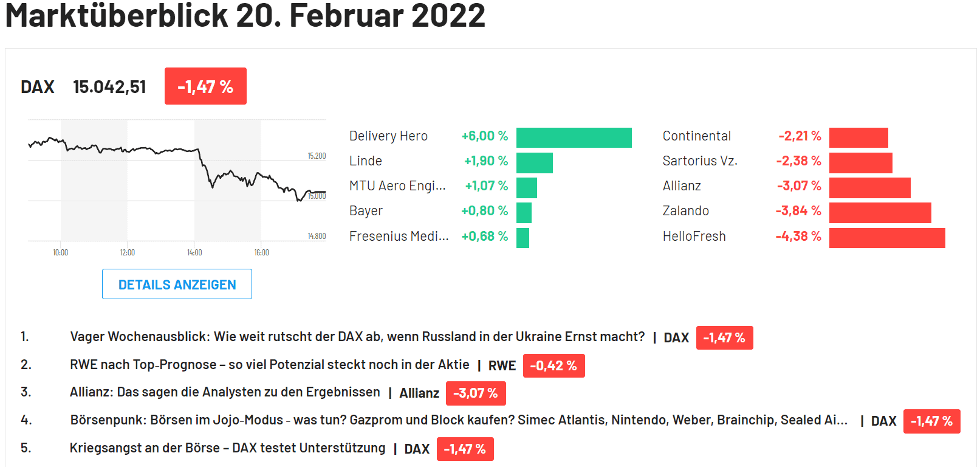Image resolution: width=980 pixels, height=467 pixels.
Task: Click the green Delivery Hero performance bar
Action: pyautogui.click(x=574, y=137)
